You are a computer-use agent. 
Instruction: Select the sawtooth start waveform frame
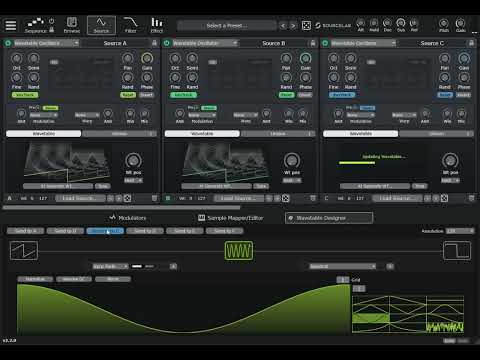click(24, 251)
